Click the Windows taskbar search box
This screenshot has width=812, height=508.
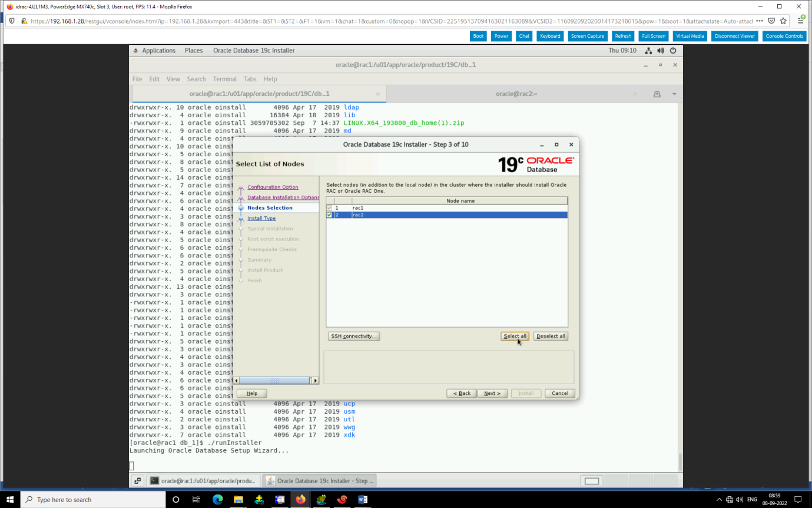94,499
